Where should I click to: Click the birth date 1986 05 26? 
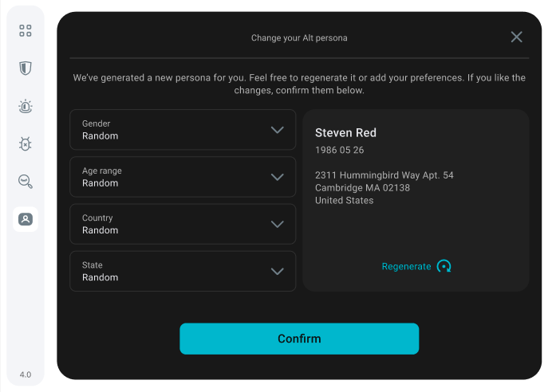point(340,151)
